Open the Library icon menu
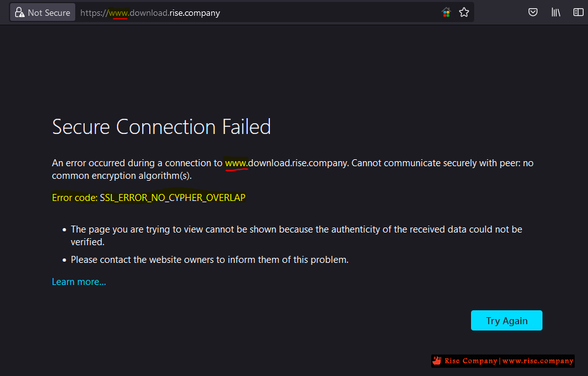The image size is (588, 376). pyautogui.click(x=556, y=13)
